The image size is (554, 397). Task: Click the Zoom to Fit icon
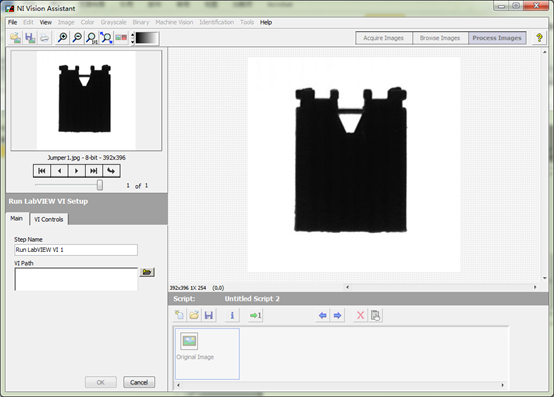click(x=106, y=38)
